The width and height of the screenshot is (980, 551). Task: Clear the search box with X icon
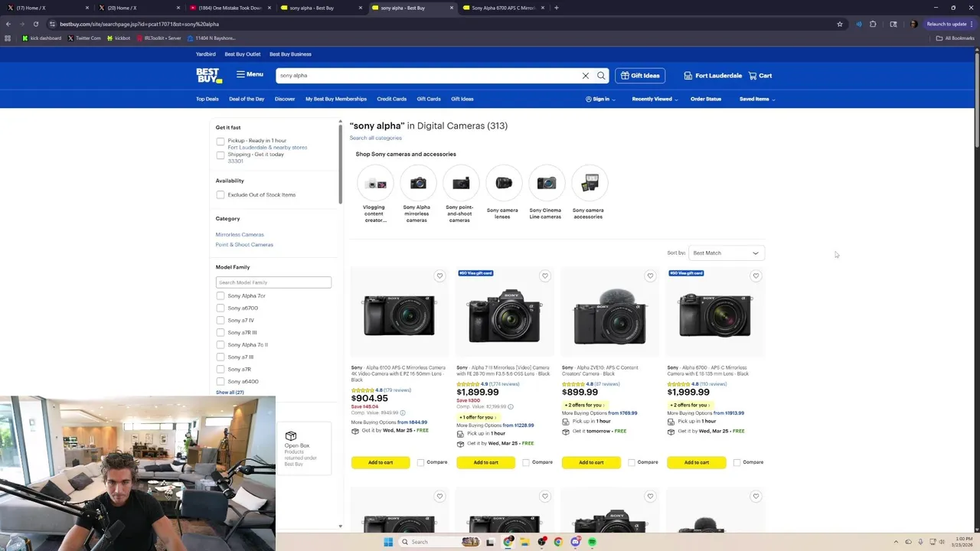tap(586, 76)
